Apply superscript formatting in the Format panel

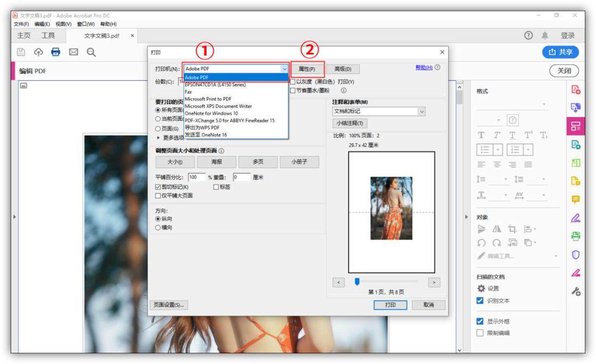(527, 134)
